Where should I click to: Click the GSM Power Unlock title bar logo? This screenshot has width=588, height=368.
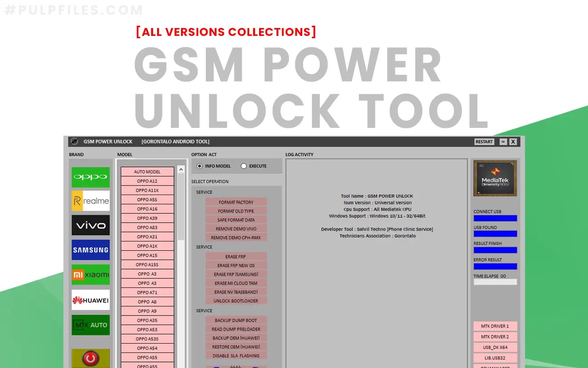point(74,142)
